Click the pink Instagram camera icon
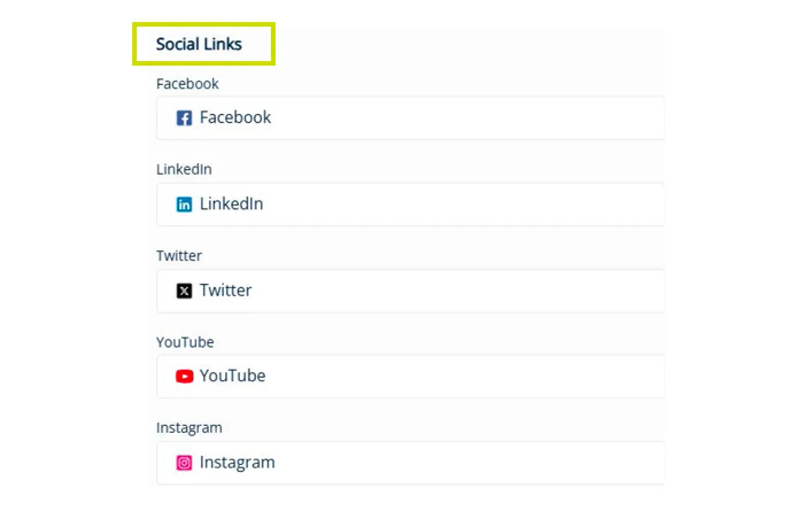This screenshot has width=812, height=514. [184, 463]
